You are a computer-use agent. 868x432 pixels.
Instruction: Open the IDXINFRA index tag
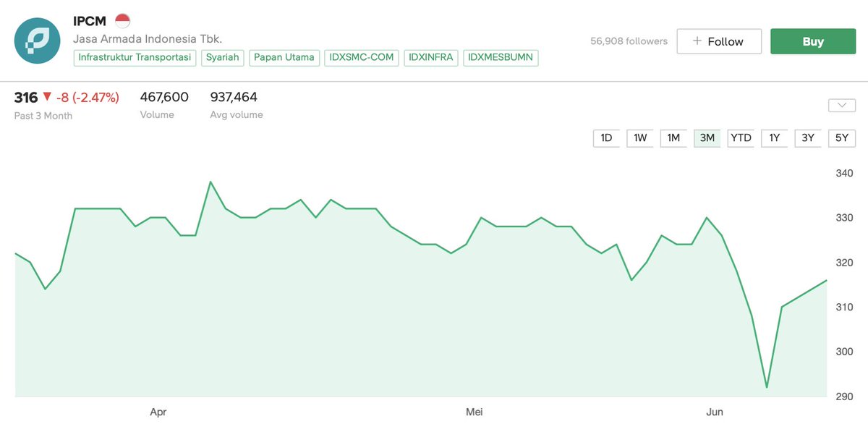[x=431, y=57]
